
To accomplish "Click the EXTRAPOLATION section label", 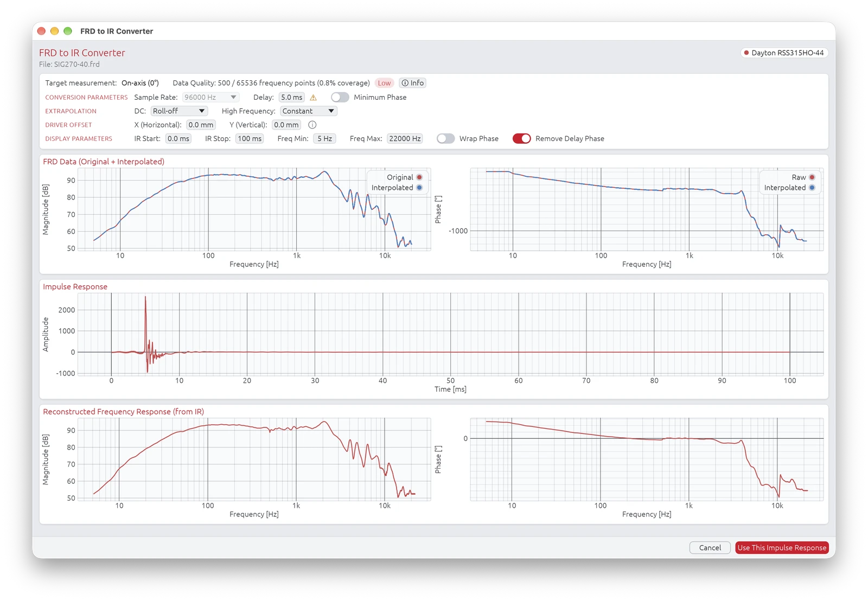I will [71, 111].
